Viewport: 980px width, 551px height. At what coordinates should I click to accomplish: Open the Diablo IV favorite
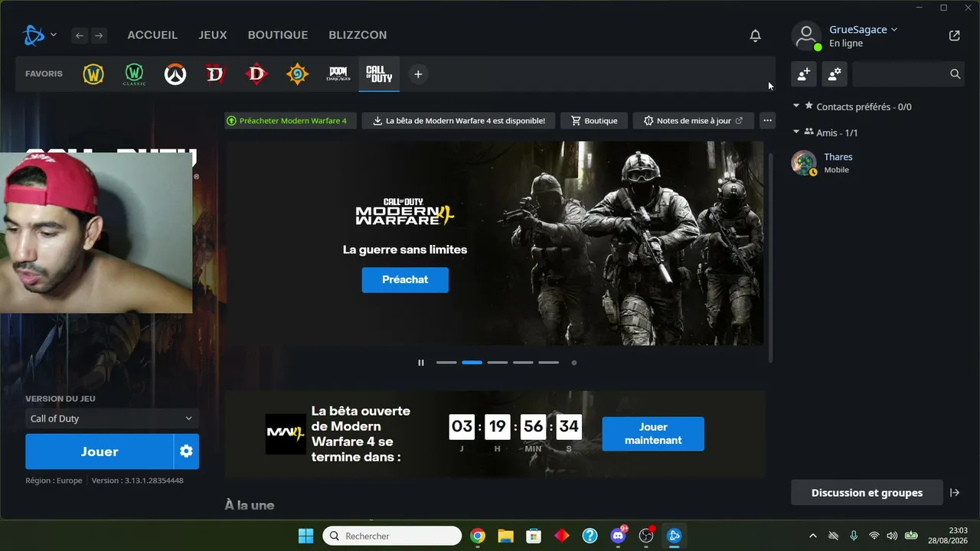click(x=216, y=74)
